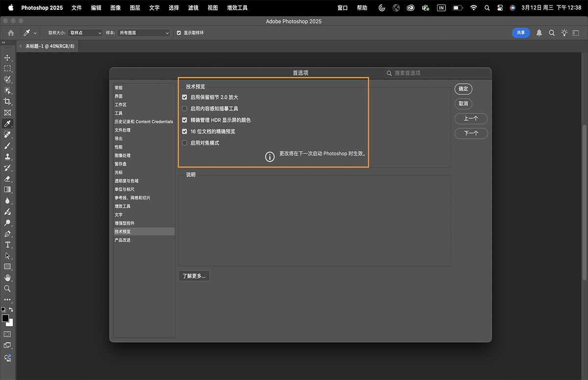Uncheck 启用保留细节 2.0 放大

(x=184, y=97)
